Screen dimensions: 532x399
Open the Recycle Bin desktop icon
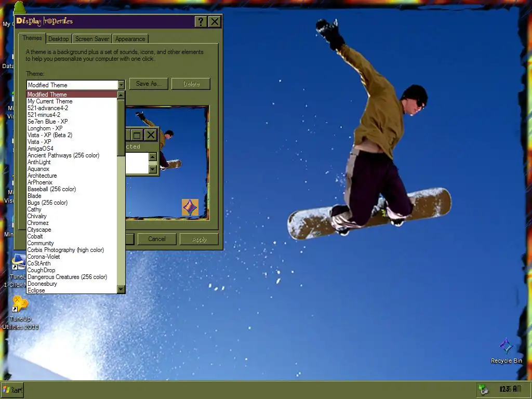click(x=506, y=351)
